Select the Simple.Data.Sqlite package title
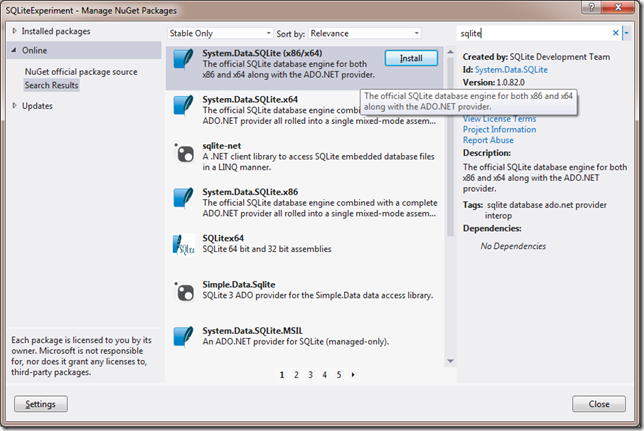The image size is (644, 431). (239, 284)
